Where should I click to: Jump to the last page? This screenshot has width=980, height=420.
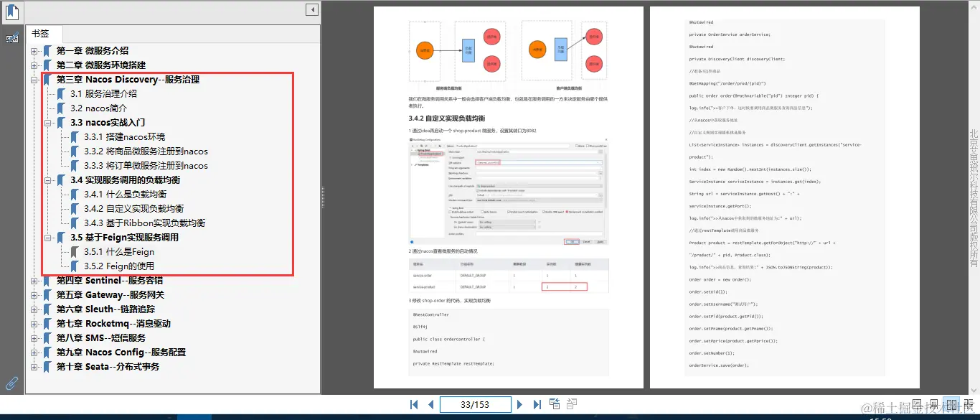click(537, 405)
